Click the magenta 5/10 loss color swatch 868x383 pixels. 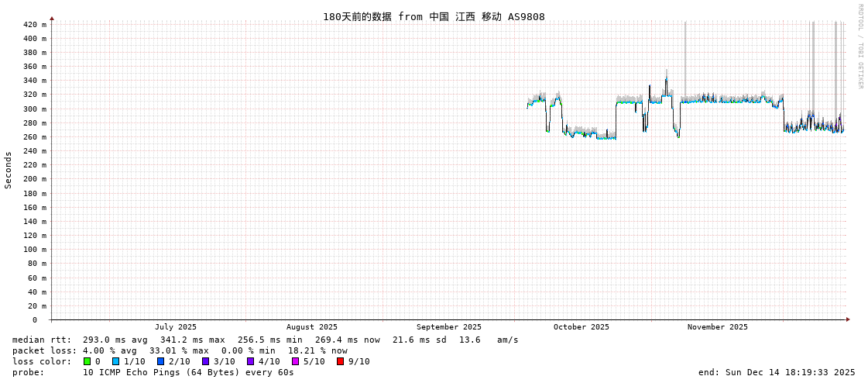click(x=295, y=361)
